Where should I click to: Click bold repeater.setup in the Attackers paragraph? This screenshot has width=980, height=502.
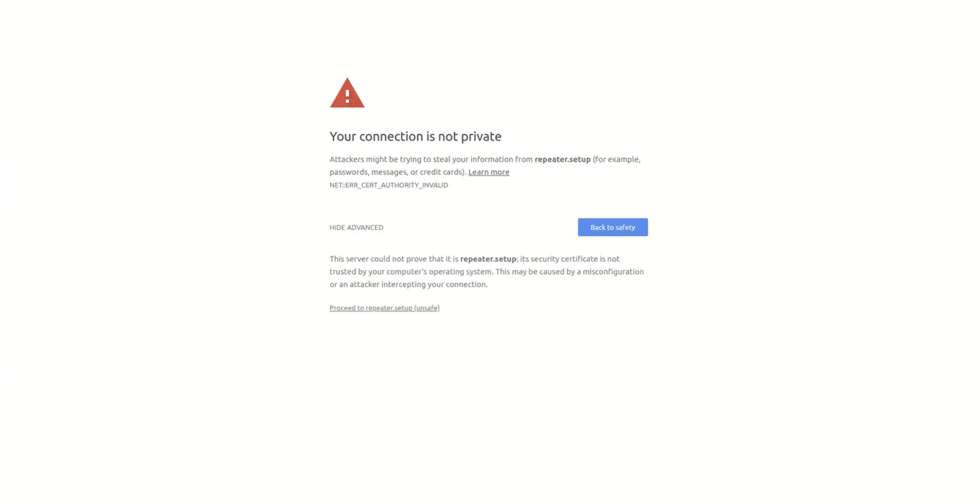(x=563, y=159)
